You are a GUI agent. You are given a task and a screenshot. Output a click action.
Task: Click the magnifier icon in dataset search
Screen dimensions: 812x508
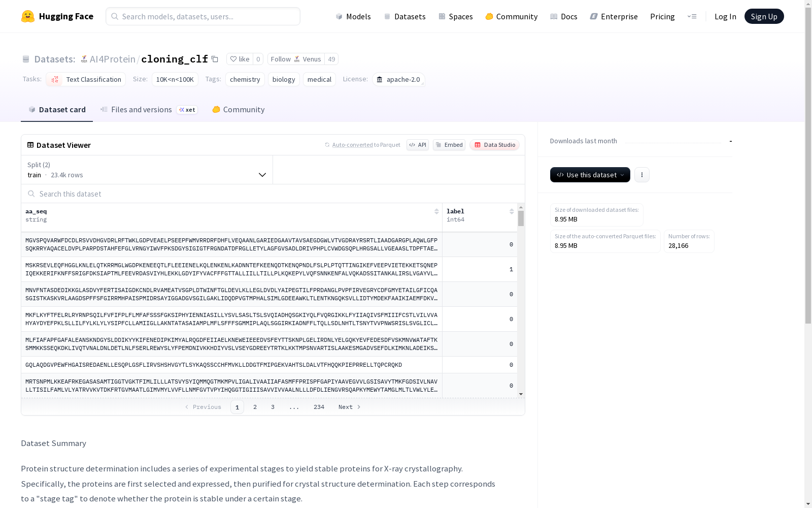point(31,194)
